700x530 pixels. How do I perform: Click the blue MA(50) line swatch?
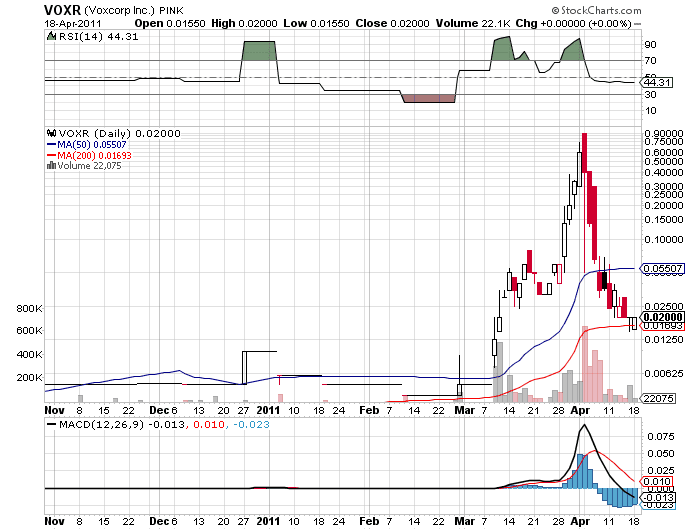pyautogui.click(x=51, y=145)
